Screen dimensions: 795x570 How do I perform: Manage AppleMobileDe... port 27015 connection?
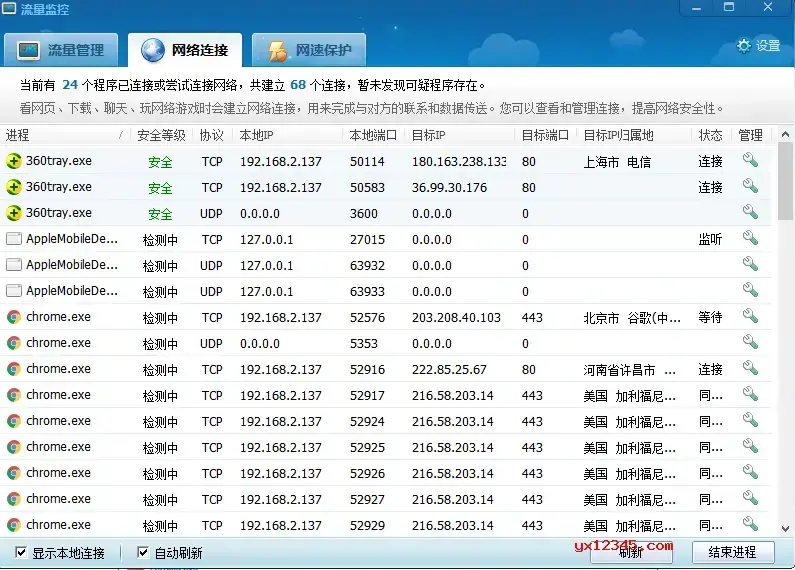tap(750, 238)
